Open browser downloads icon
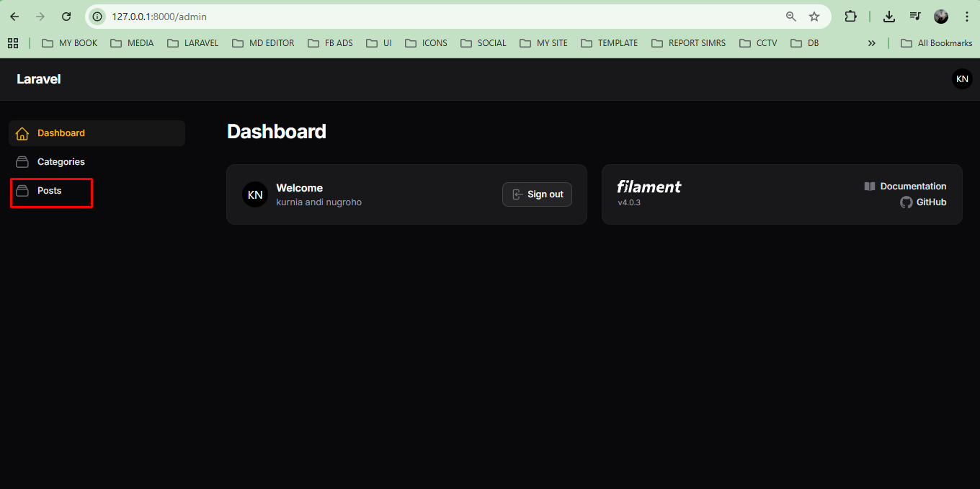The height and width of the screenshot is (489, 980). [889, 17]
